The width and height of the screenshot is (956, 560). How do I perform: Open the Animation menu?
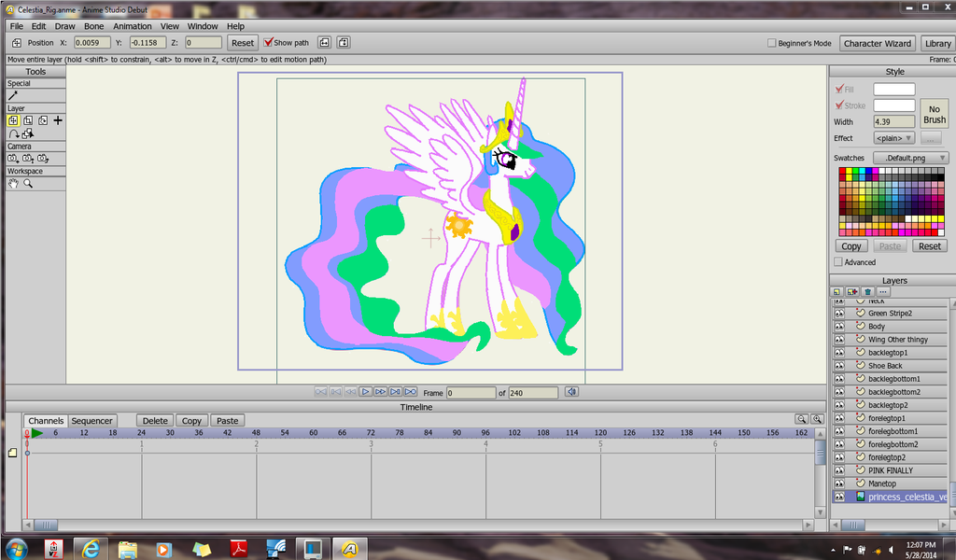(x=133, y=26)
